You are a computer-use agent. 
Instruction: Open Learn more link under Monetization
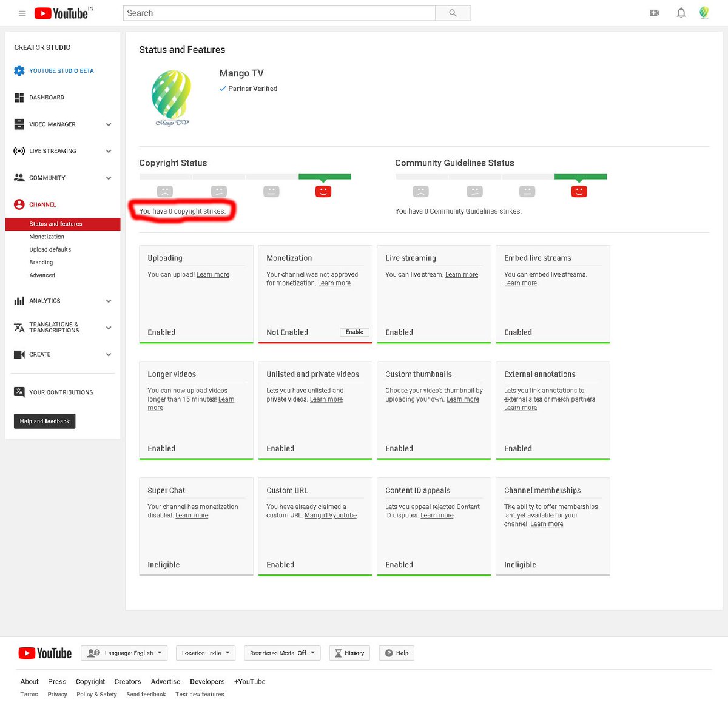[334, 283]
